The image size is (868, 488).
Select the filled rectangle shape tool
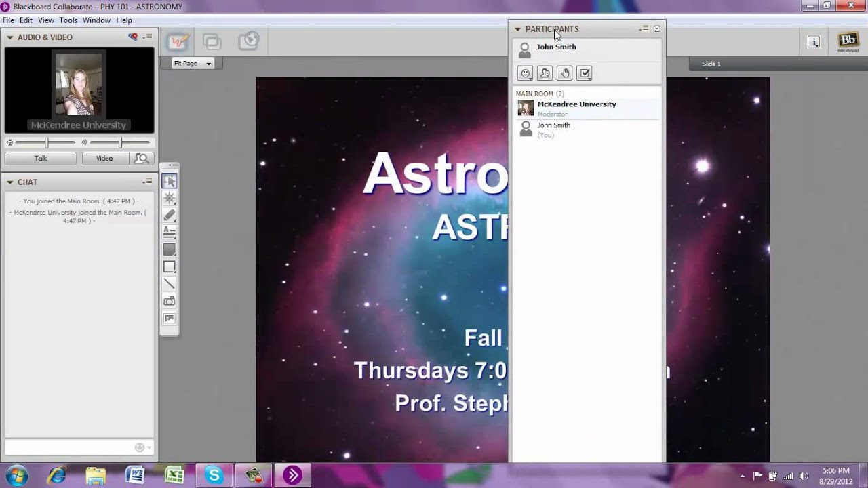point(170,249)
